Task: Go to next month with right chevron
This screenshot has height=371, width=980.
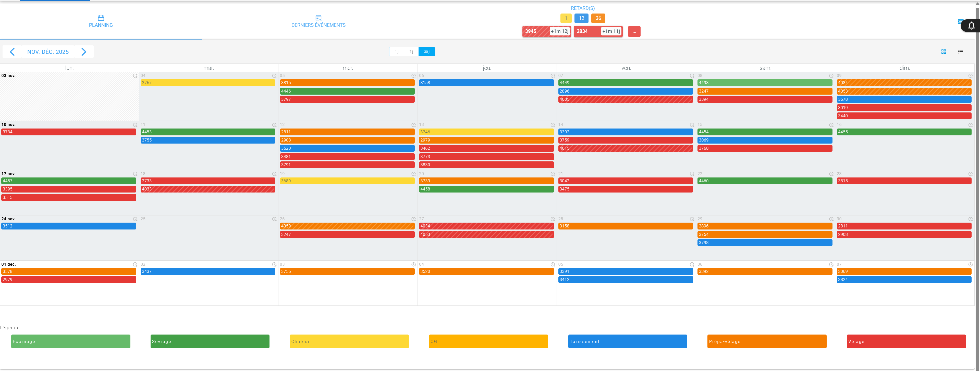Action: 84,52
